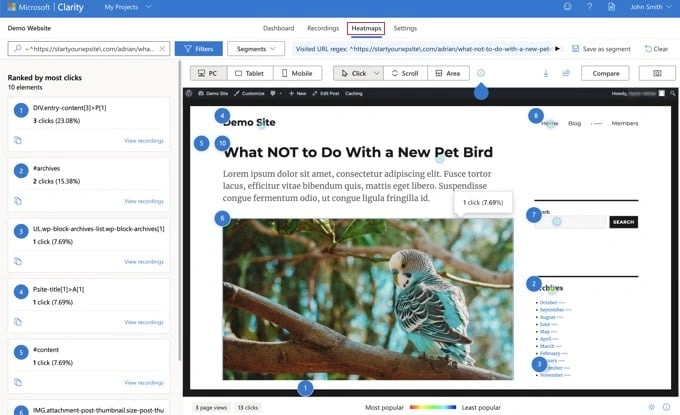Click the copy icon under DIV.entry-content element

click(x=18, y=141)
